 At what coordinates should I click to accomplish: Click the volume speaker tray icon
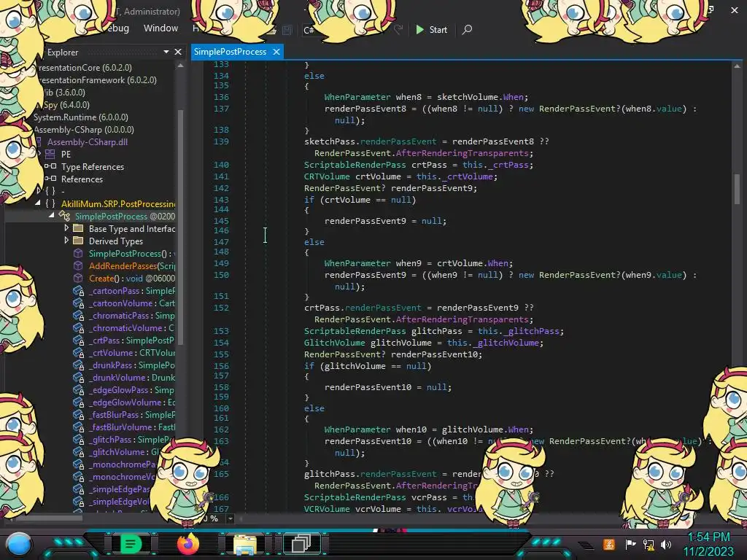click(666, 544)
